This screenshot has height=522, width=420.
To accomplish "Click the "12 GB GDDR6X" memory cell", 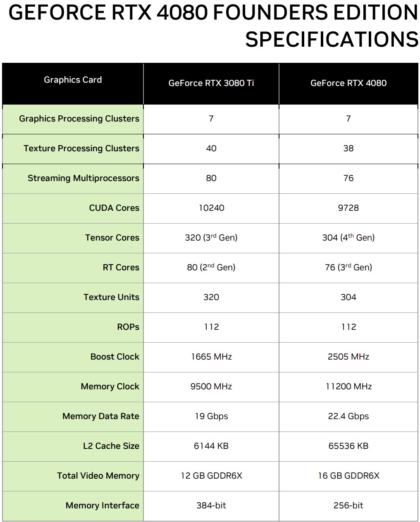I will 211,476.
